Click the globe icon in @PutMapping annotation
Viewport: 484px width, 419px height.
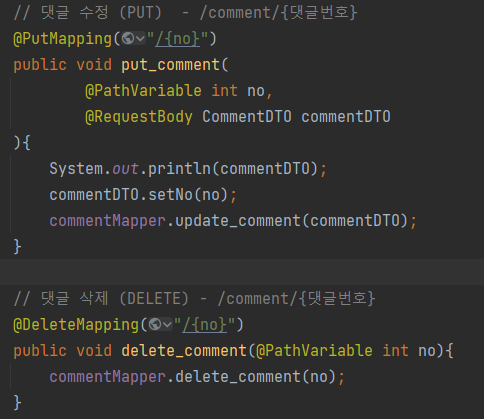(x=128, y=39)
